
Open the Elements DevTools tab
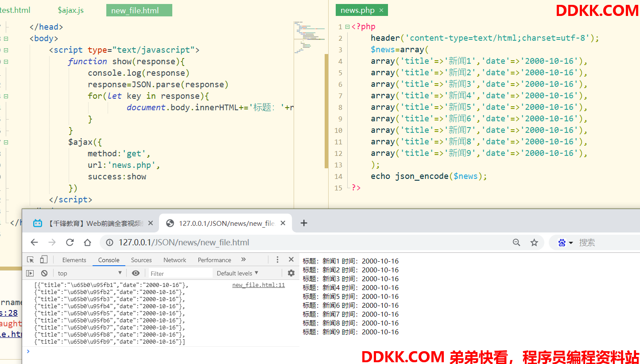(x=74, y=260)
